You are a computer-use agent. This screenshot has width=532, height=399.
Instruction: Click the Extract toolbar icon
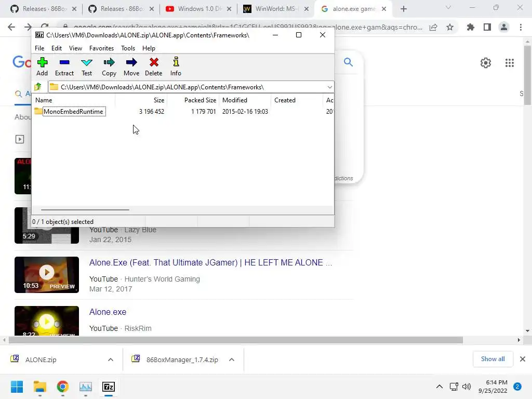(x=64, y=66)
